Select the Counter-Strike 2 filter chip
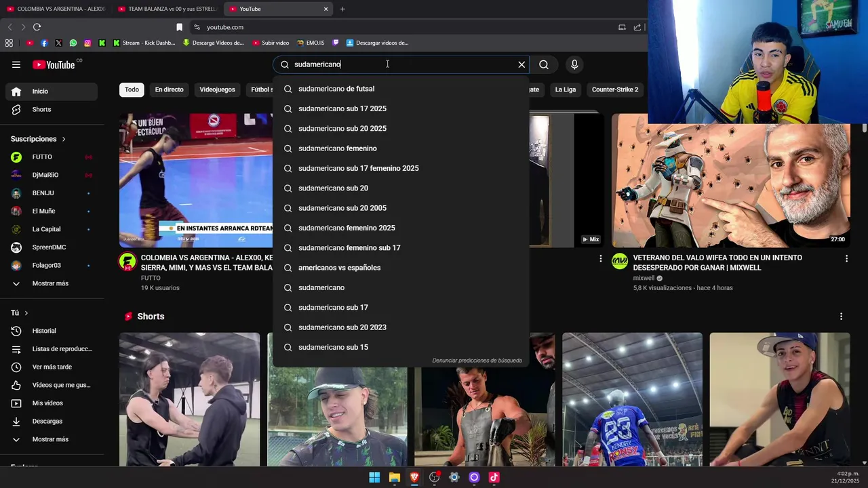The width and height of the screenshot is (868, 488). click(x=615, y=89)
